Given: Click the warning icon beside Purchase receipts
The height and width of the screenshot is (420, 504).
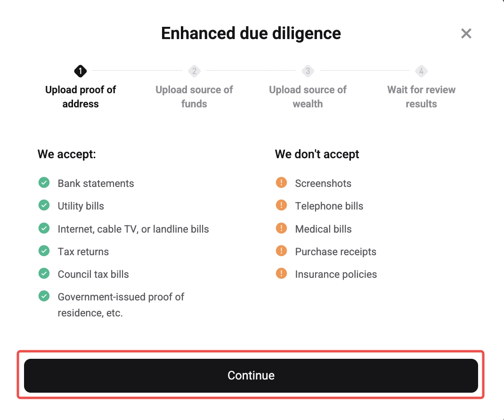Looking at the screenshot, I should tap(282, 250).
